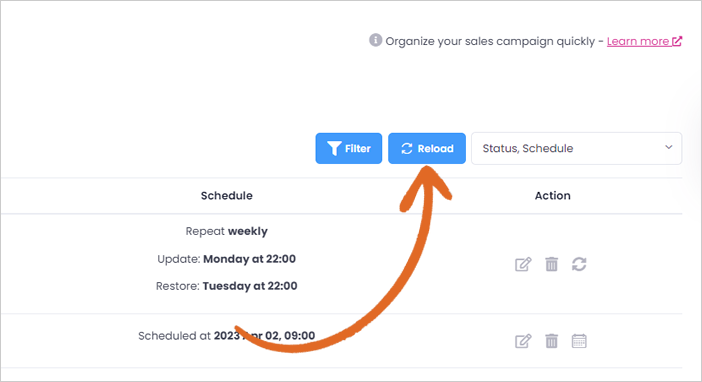
Task: Edit the campaign scheduled at 09:00
Action: (x=523, y=341)
